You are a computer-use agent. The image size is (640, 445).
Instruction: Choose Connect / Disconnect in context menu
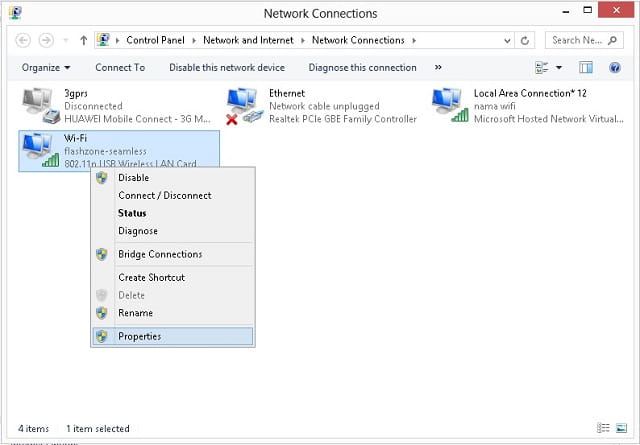(173, 195)
